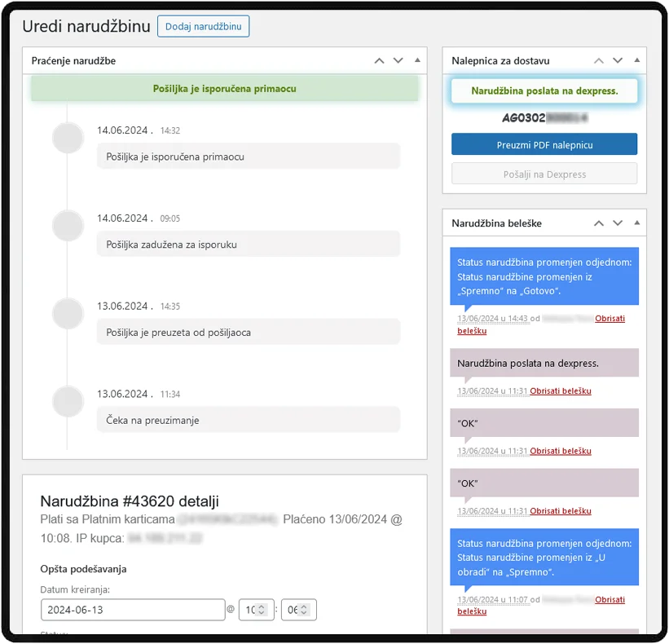669x644 pixels.
Task: Collapse the Praćenje narudžbe panel
Action: click(x=417, y=60)
